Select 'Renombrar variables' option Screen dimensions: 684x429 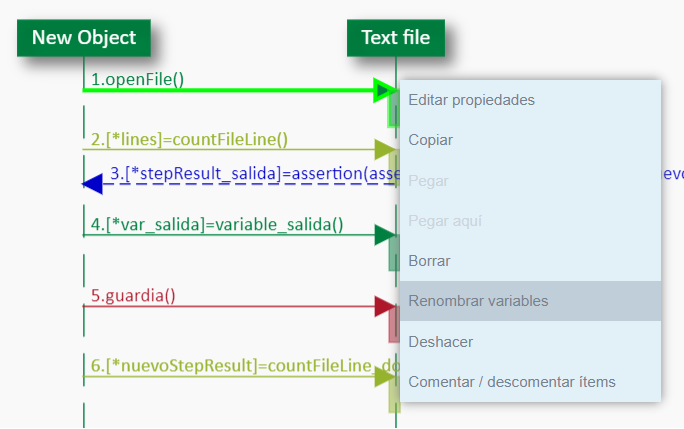(x=478, y=301)
